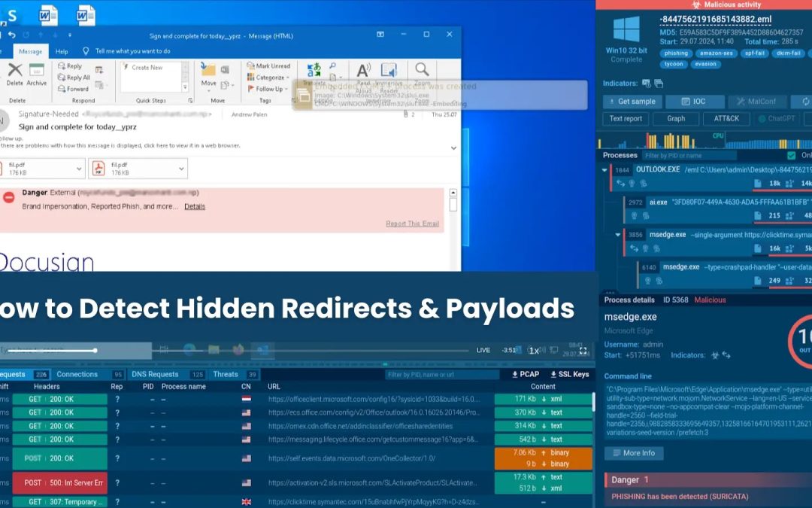Click the Windows logo OS icon
The height and width of the screenshot is (508, 812).
tap(626, 29)
